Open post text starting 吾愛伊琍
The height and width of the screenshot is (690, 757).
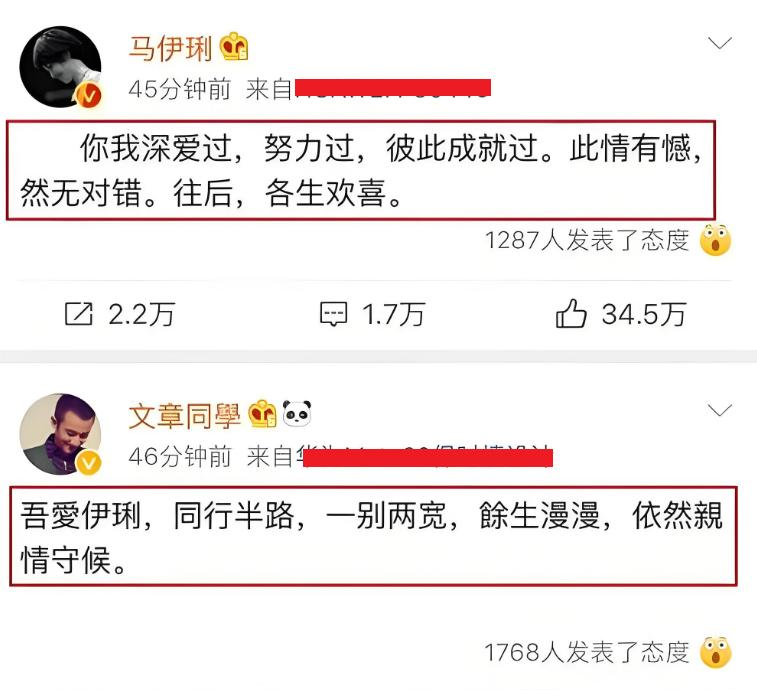(x=372, y=537)
